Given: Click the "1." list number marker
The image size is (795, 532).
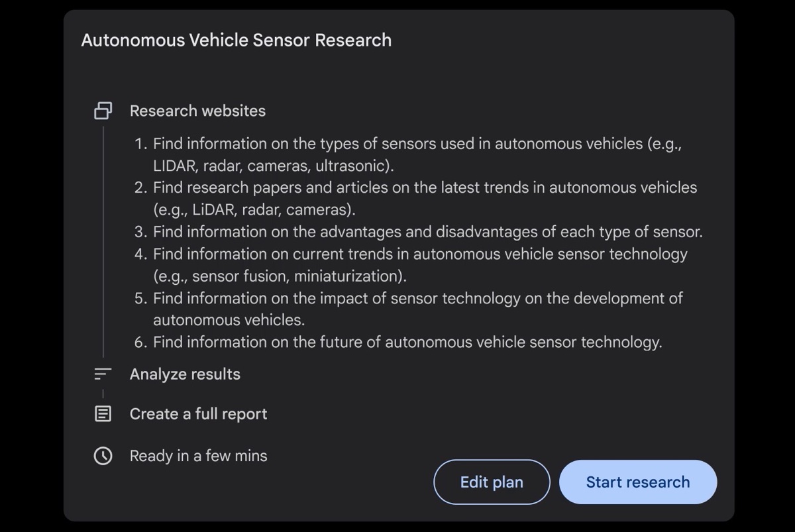Looking at the screenshot, I should click(140, 144).
